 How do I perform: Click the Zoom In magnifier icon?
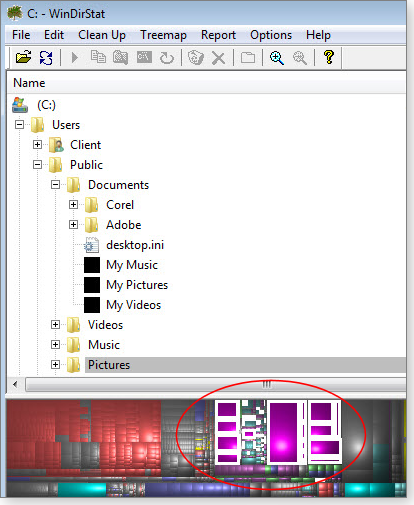pyautogui.click(x=277, y=58)
